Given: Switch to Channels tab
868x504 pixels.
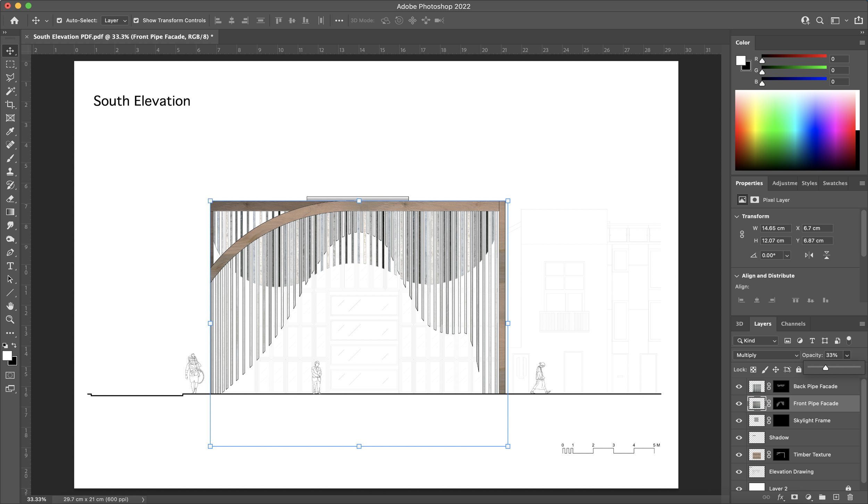Looking at the screenshot, I should pos(792,323).
